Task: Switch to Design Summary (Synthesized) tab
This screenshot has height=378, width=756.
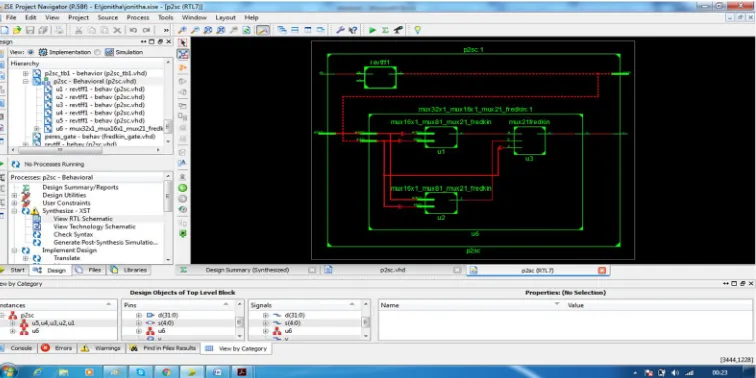Action: (x=247, y=270)
